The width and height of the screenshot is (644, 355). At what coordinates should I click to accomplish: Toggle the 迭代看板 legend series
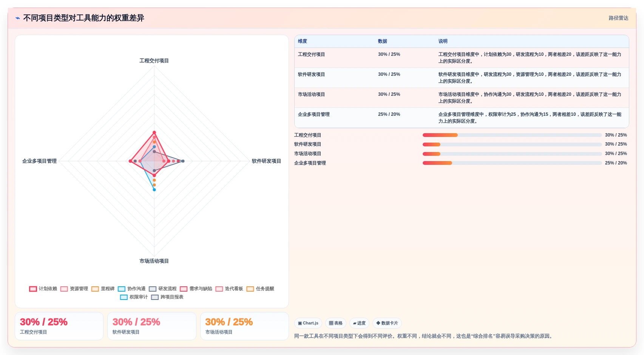pos(229,289)
